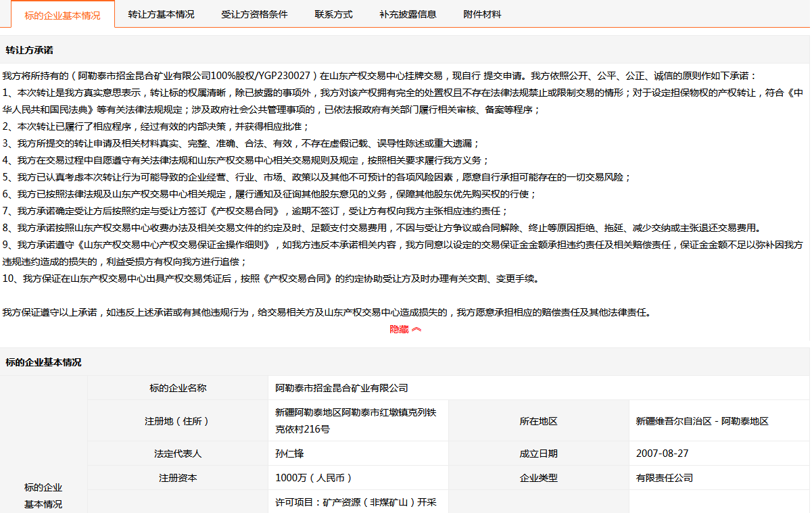812x513 pixels.
Task: Select company type value 有限责任公司
Action: [x=665, y=478]
